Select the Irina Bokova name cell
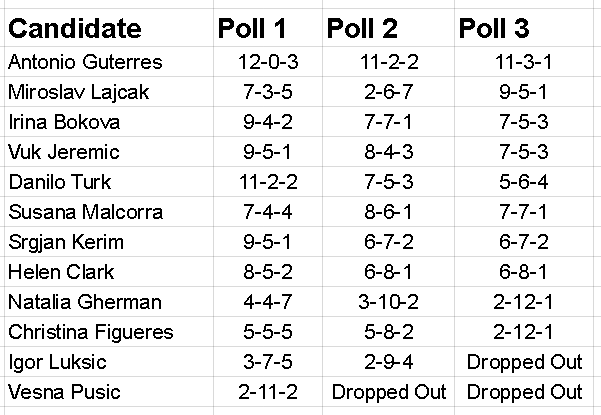The image size is (601, 415). pyautogui.click(x=63, y=122)
